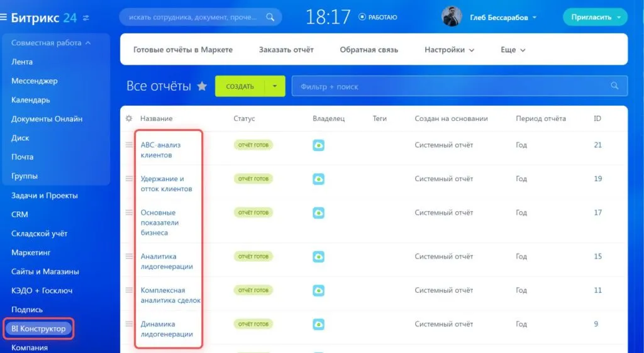The width and height of the screenshot is (644, 353).
Task: Open Готовые отчёты в Маркете tab
Action: coord(182,50)
